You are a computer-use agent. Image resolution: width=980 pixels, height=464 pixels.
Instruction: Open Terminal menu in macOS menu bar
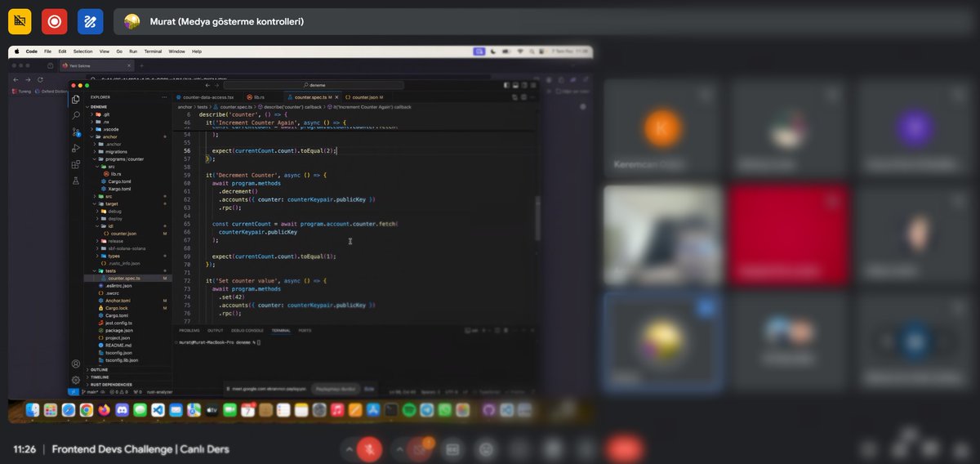click(154, 51)
